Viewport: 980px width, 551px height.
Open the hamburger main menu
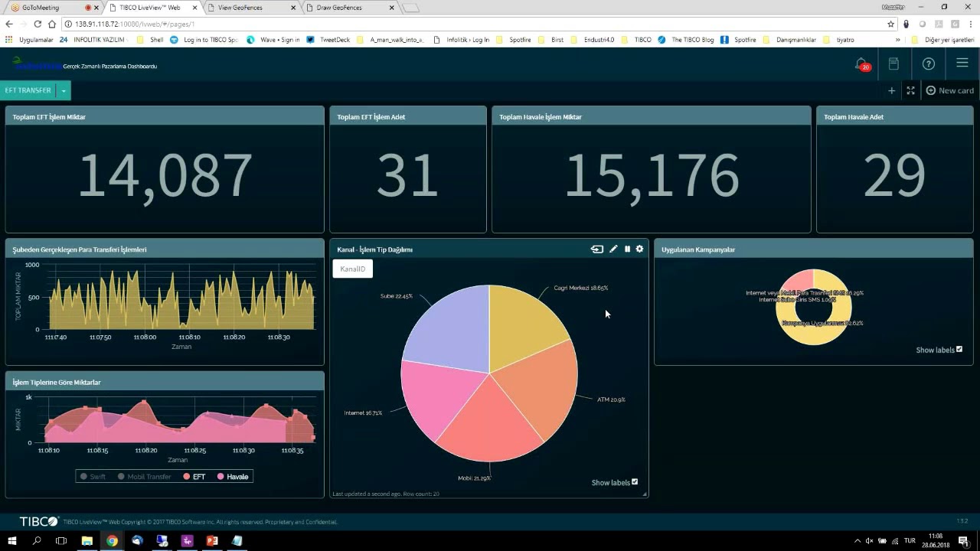point(962,64)
